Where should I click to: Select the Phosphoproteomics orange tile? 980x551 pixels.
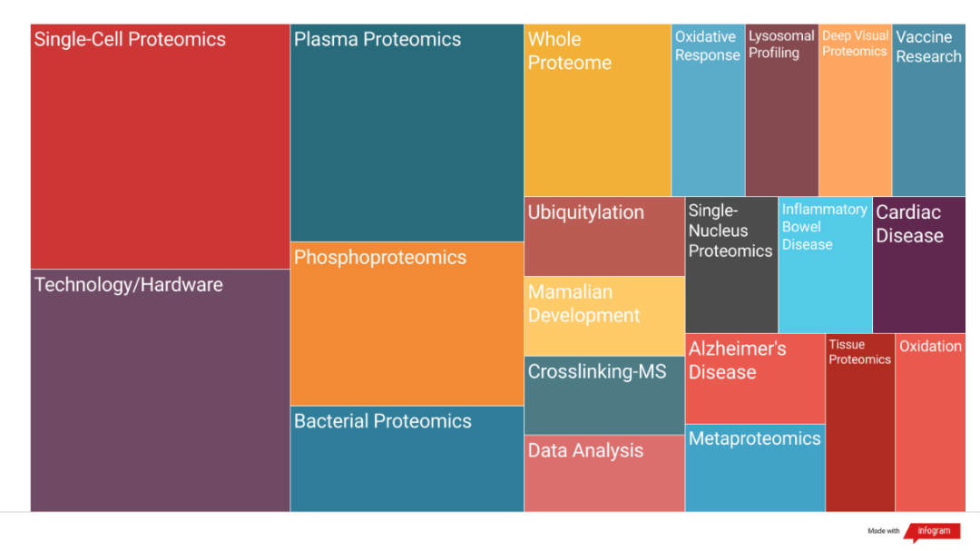(407, 324)
